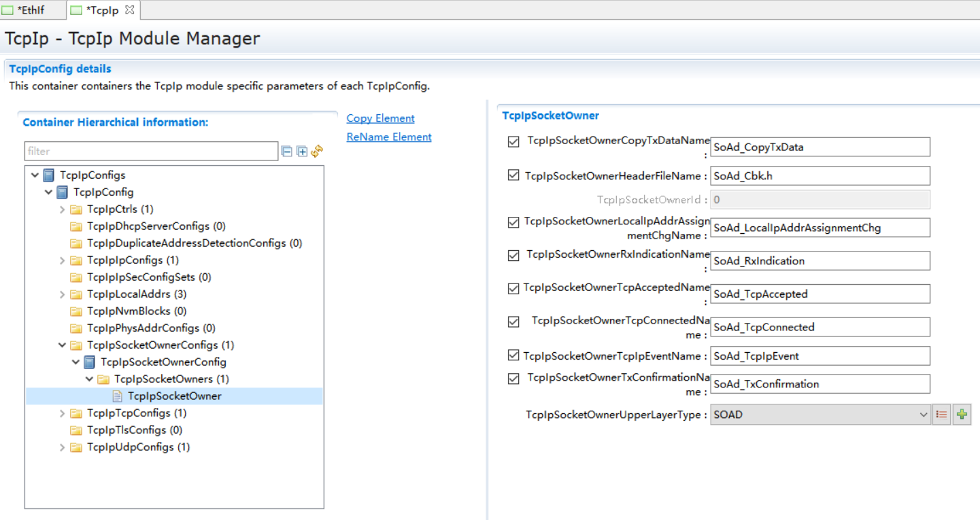The image size is (980, 520).
Task: Click the red list icon beside SOAD
Action: (x=941, y=415)
